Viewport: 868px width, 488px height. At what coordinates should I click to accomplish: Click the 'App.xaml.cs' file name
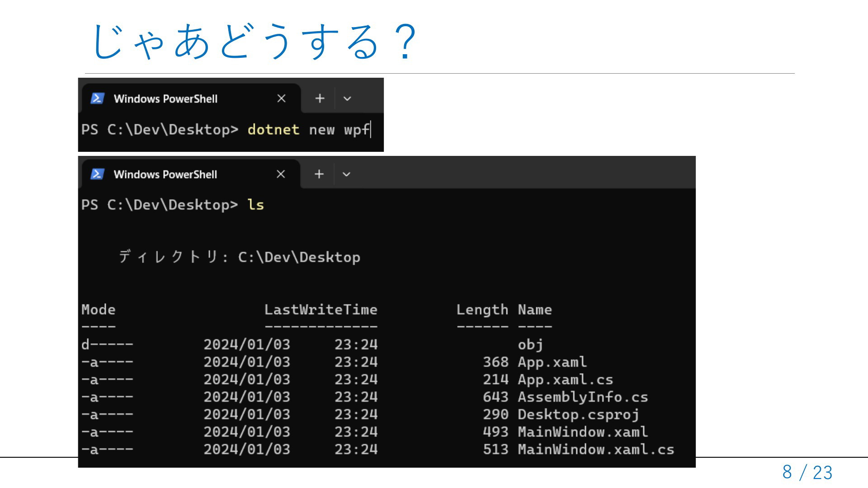pos(566,380)
